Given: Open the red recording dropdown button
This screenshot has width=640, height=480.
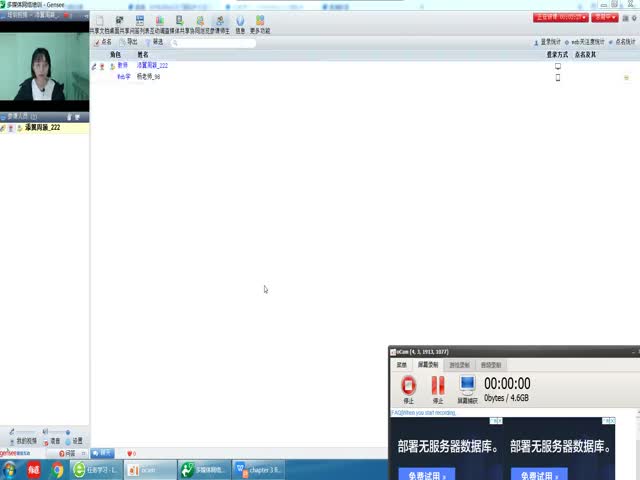Looking at the screenshot, I should click(604, 18).
